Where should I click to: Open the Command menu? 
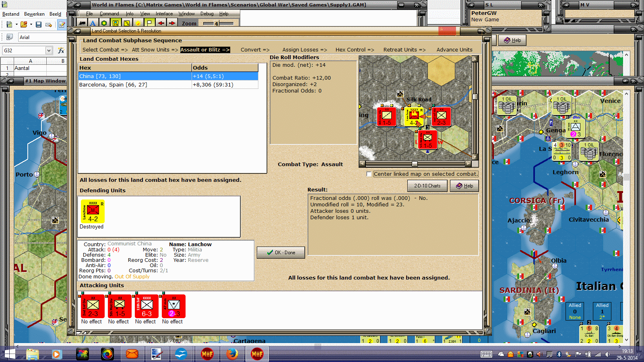pyautogui.click(x=109, y=14)
